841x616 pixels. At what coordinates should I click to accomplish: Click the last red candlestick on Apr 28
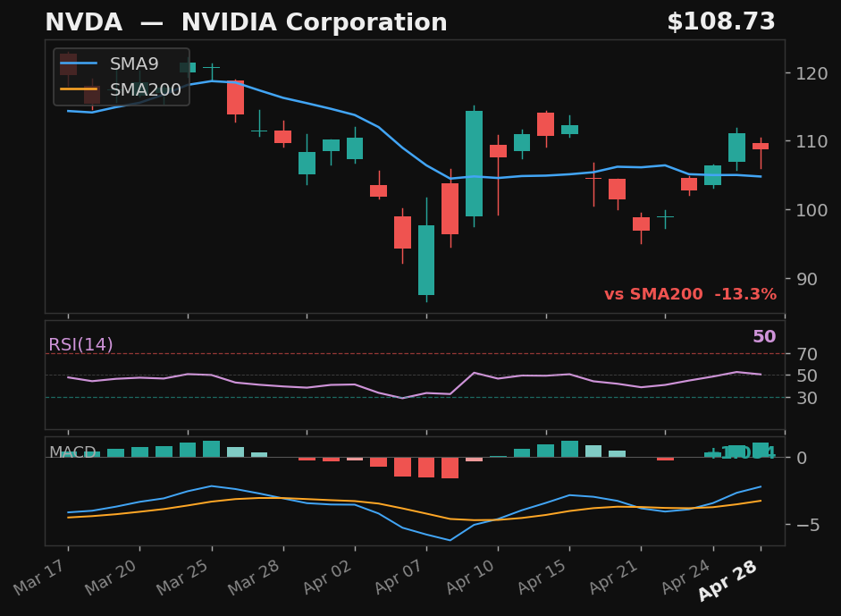pos(761,146)
